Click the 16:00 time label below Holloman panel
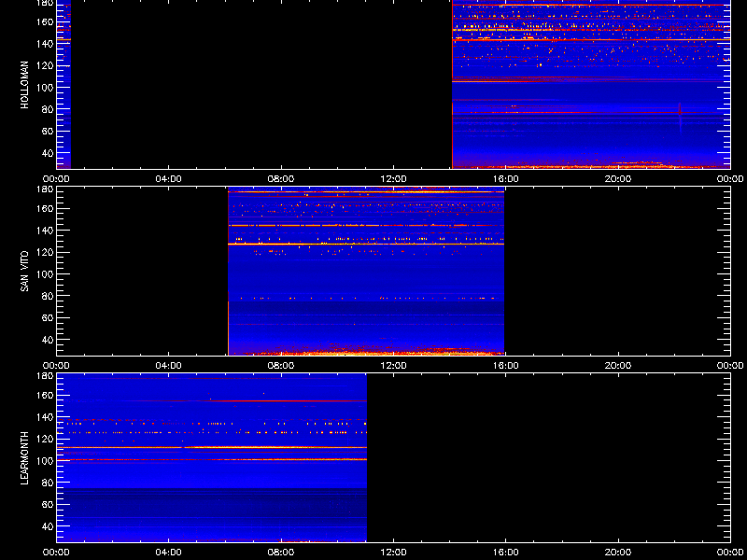Viewport: 747px width, 560px height. 505,179
